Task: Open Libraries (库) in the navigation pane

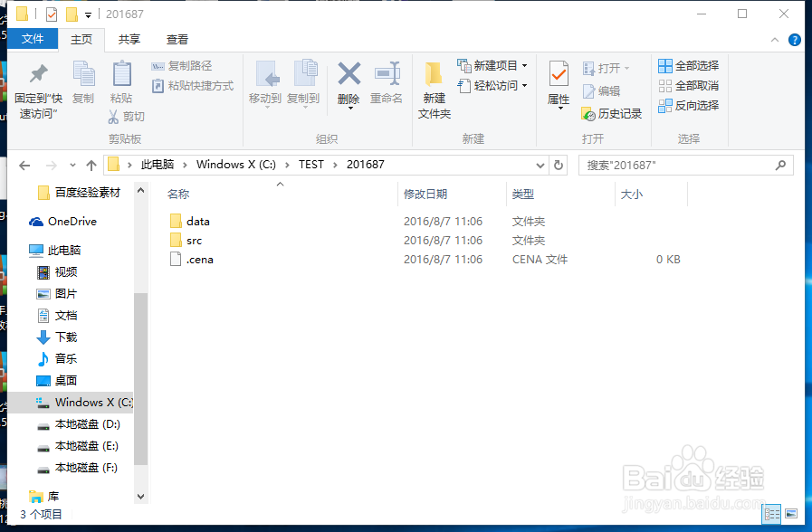Action: [x=44, y=497]
